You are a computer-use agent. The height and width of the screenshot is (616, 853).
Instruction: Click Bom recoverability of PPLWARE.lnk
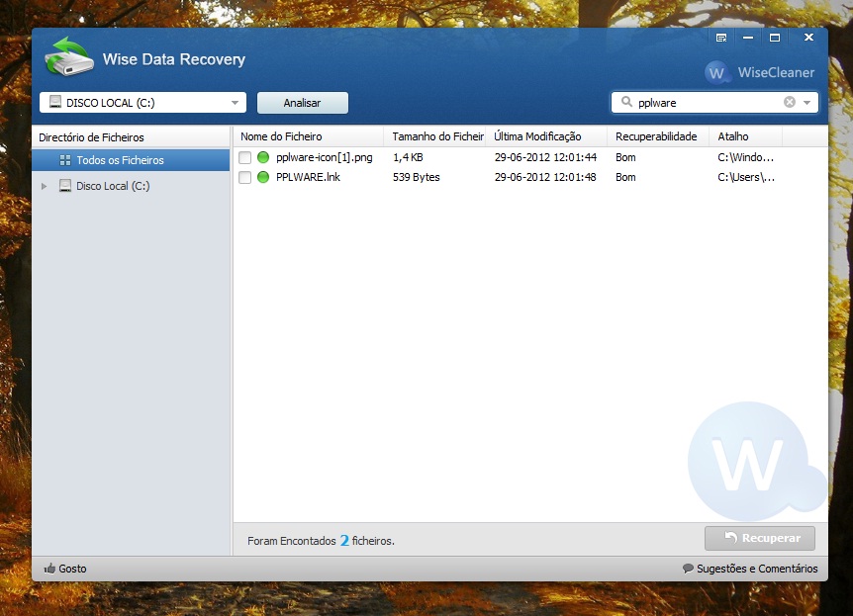[625, 177]
